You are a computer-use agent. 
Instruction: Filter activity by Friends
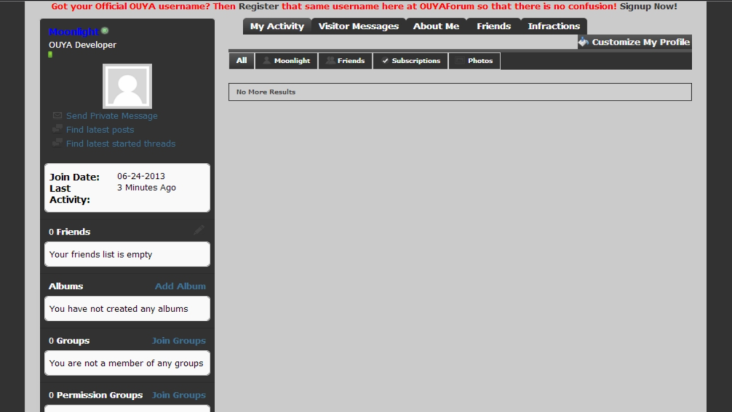(345, 61)
